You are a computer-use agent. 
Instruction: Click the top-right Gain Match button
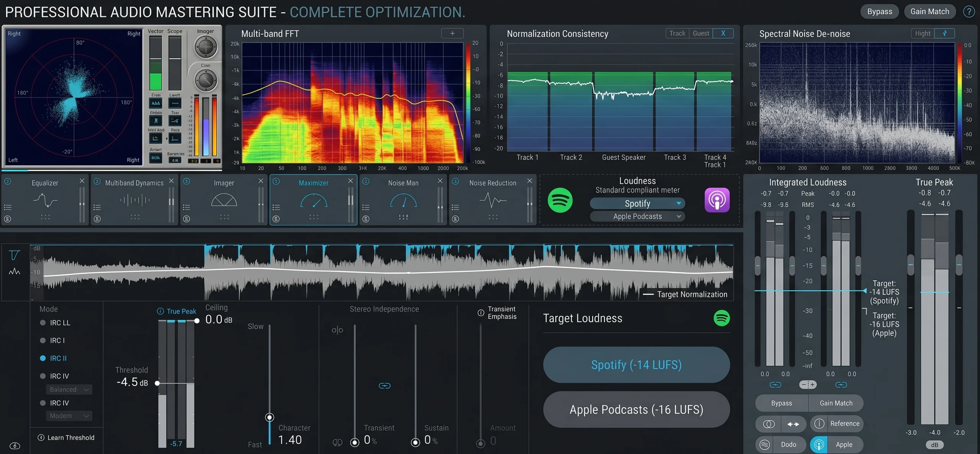pos(930,11)
